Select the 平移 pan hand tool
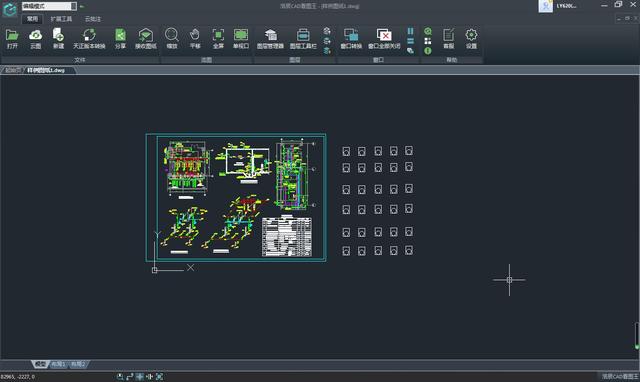The image size is (640, 382). (x=195, y=39)
